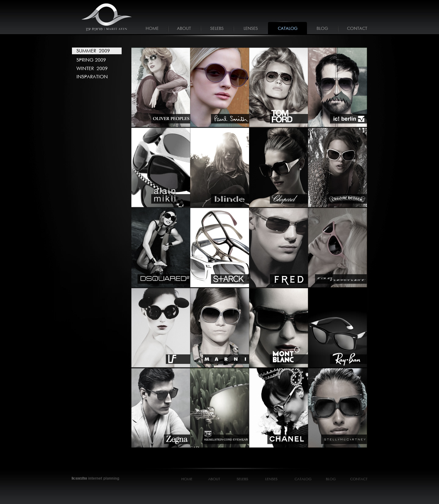
Task: Open the CHANEL brand tile
Action: click(279, 408)
